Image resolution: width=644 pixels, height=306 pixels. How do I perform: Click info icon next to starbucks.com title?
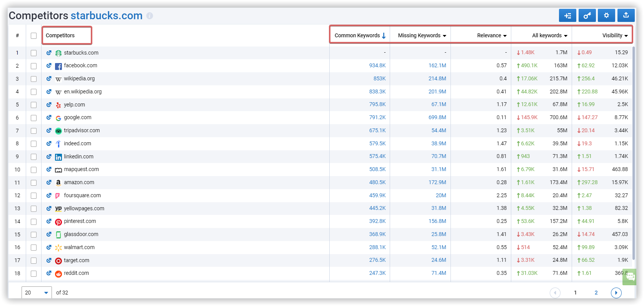[150, 16]
